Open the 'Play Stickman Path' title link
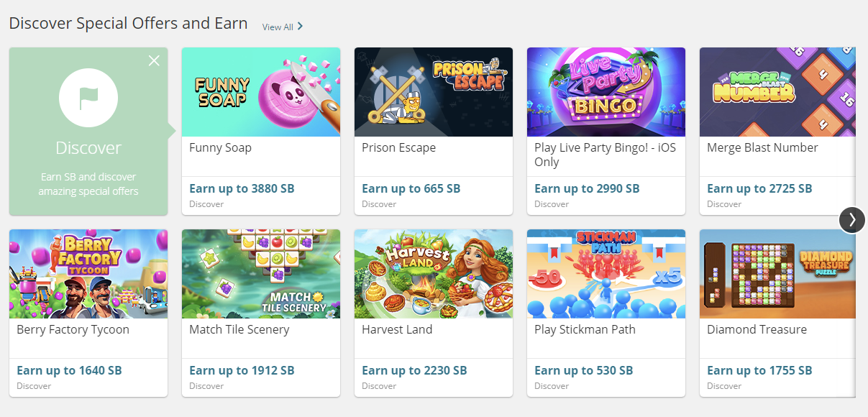 point(585,329)
